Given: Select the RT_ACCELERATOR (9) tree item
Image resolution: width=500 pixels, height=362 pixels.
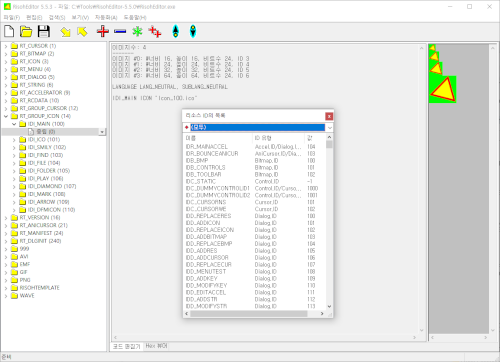Looking at the screenshot, I should [x=45, y=93].
